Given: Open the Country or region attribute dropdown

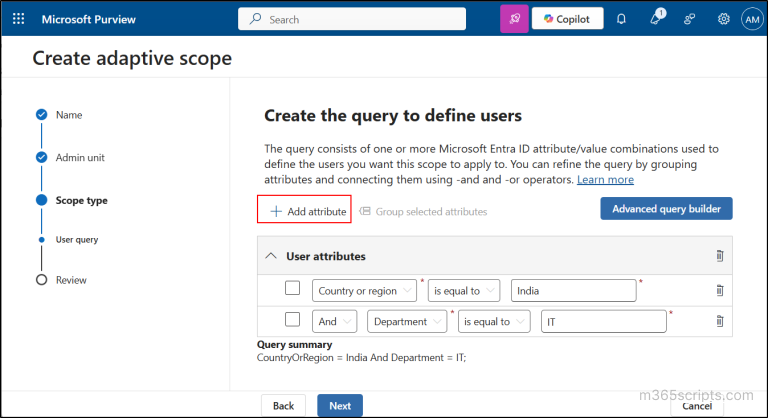Looking at the screenshot, I should (x=364, y=291).
